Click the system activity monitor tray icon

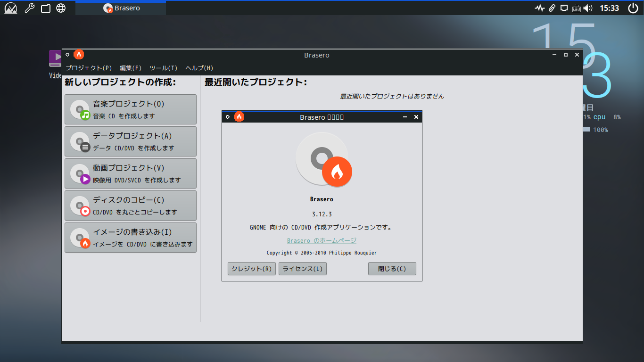click(x=540, y=8)
